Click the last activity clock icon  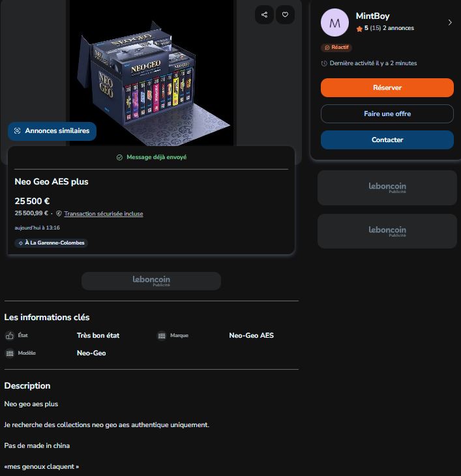click(x=324, y=63)
